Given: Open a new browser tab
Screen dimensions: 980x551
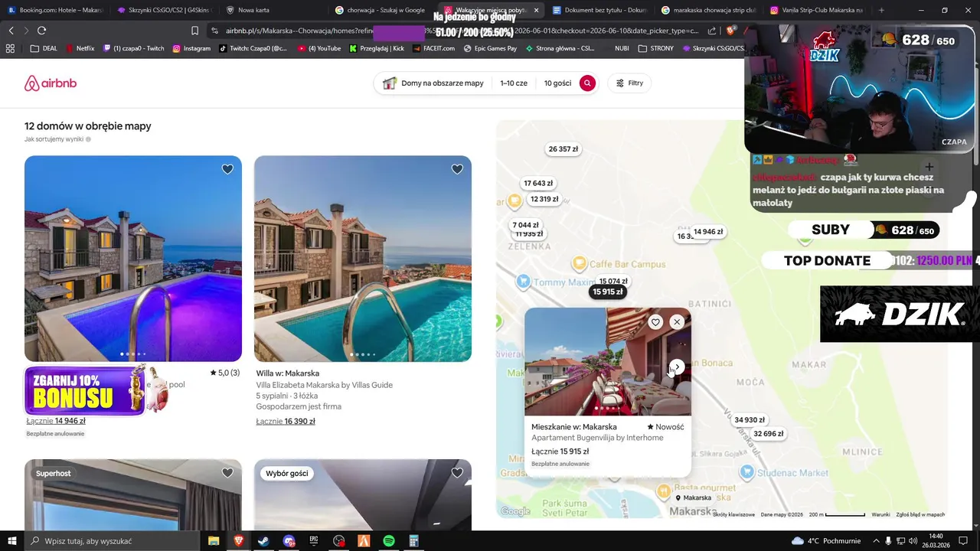Looking at the screenshot, I should 881,10.
